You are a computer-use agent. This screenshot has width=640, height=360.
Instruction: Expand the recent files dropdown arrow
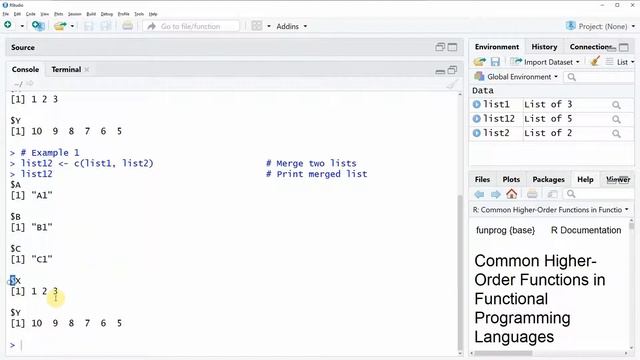[x=72, y=26]
